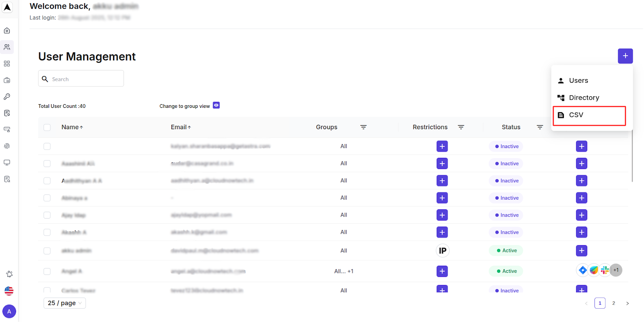Tick the checkbox for Ajay ldap
Viewport: 644px width, 322px height.
47,215
